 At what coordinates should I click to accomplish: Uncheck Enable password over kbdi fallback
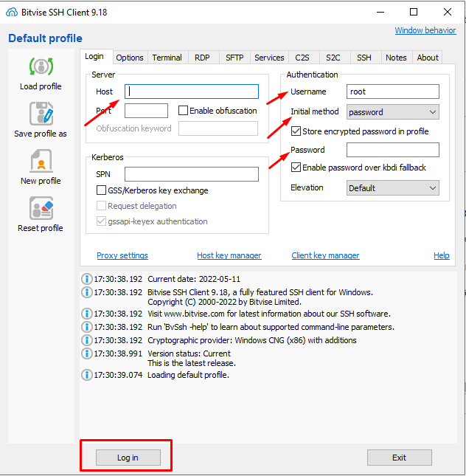(x=296, y=168)
